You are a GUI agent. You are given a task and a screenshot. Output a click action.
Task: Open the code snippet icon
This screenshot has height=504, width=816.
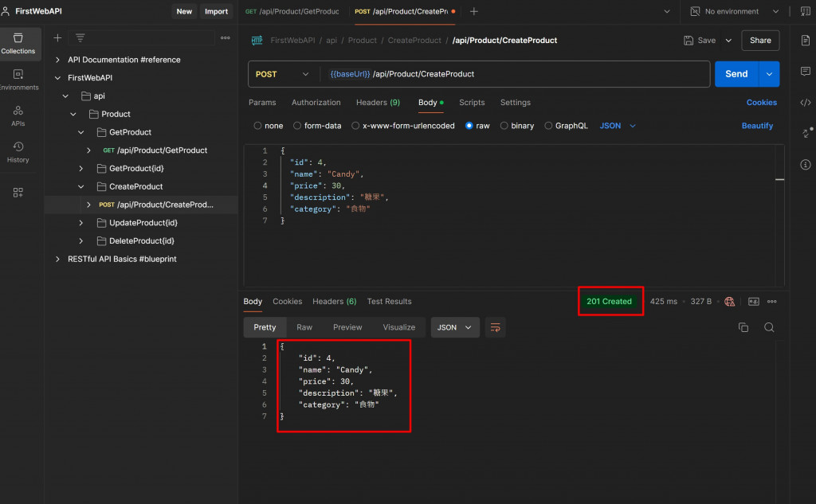806,103
